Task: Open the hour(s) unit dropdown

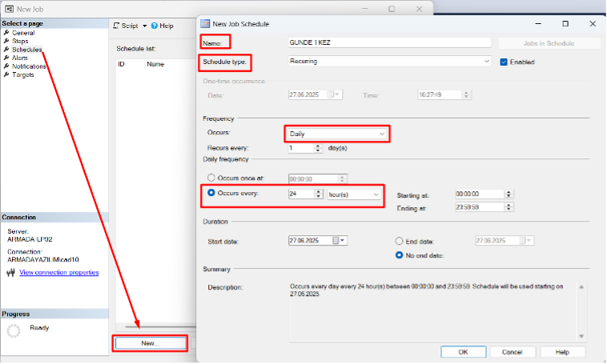Action: (x=354, y=194)
